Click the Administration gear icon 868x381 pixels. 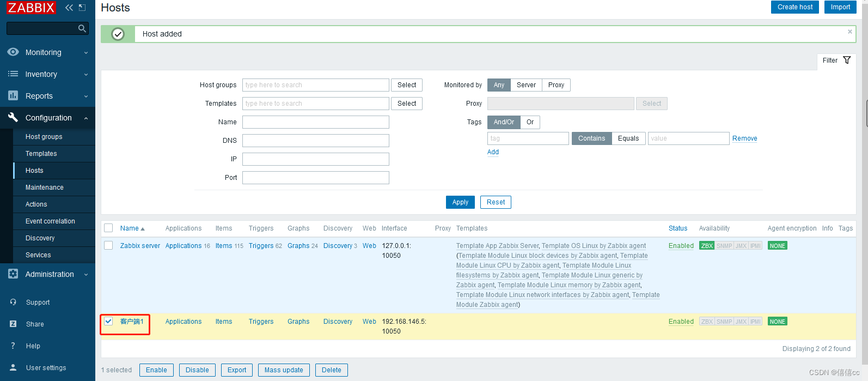[13, 274]
